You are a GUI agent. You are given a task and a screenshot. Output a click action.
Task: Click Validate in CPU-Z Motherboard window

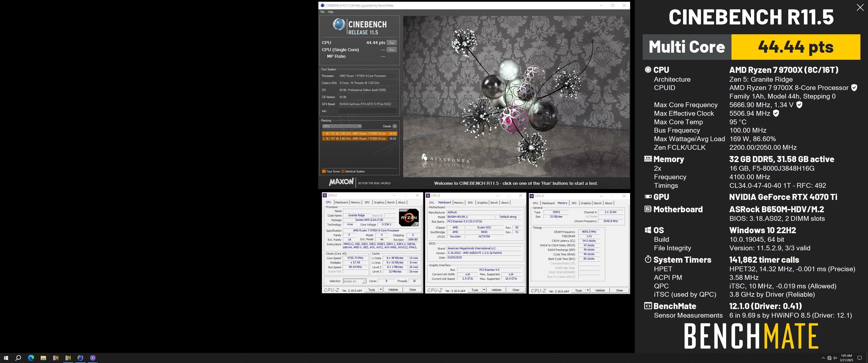point(496,290)
